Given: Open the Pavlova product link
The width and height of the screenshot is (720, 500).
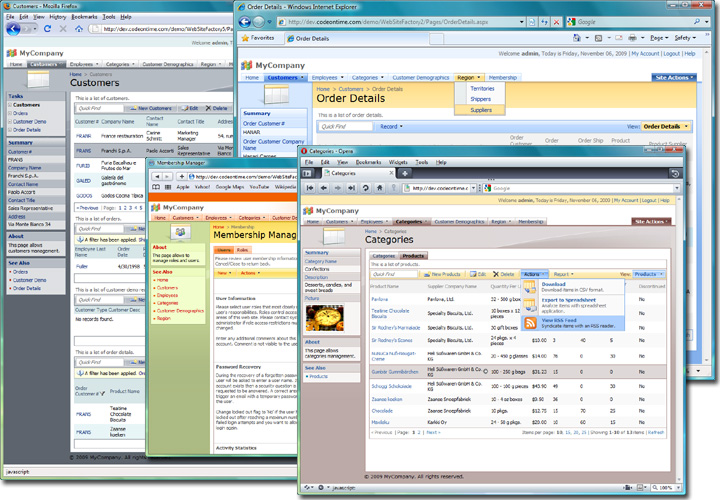Looking at the screenshot, I should click(x=380, y=299).
